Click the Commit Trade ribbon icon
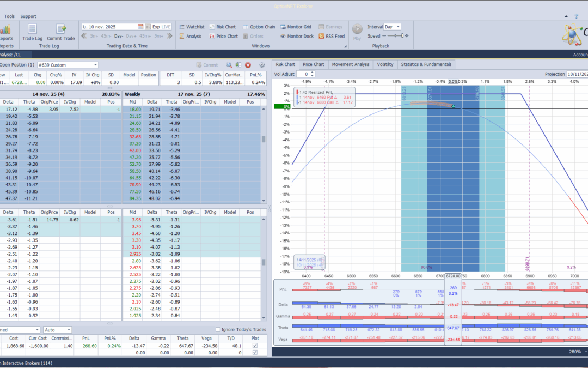 tap(61, 32)
